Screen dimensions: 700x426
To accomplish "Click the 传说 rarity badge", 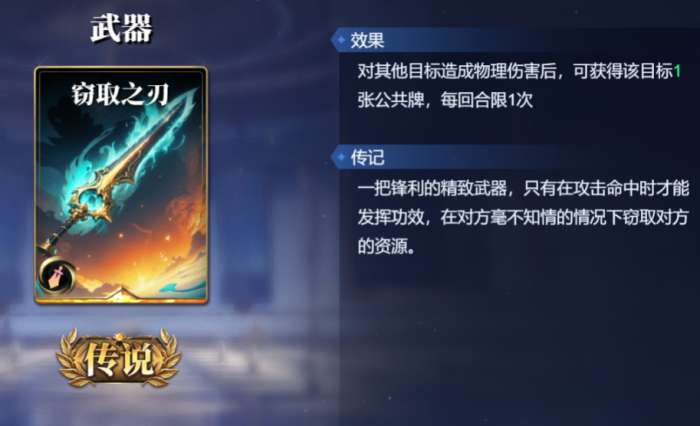I will coord(119,359).
